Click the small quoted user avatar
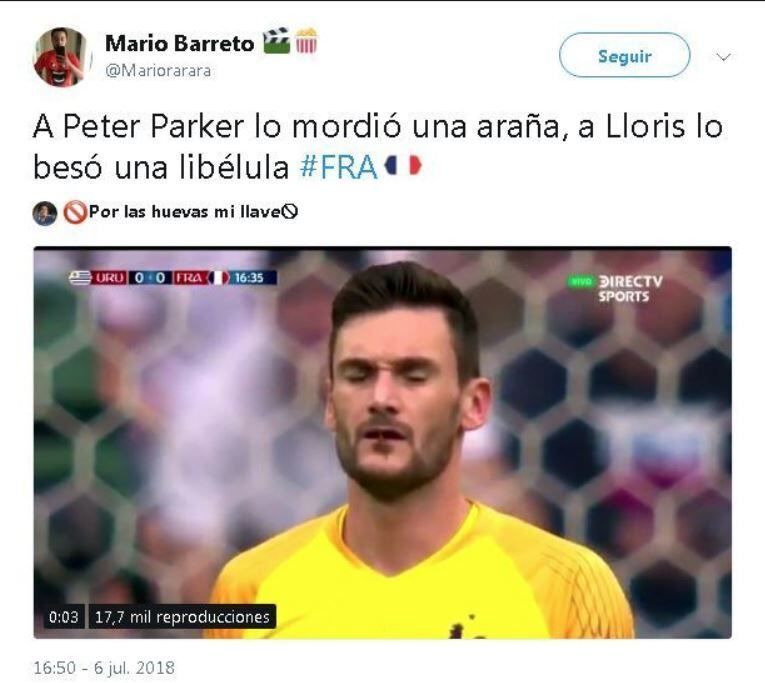Screen dimensions: 765x683 45,213
